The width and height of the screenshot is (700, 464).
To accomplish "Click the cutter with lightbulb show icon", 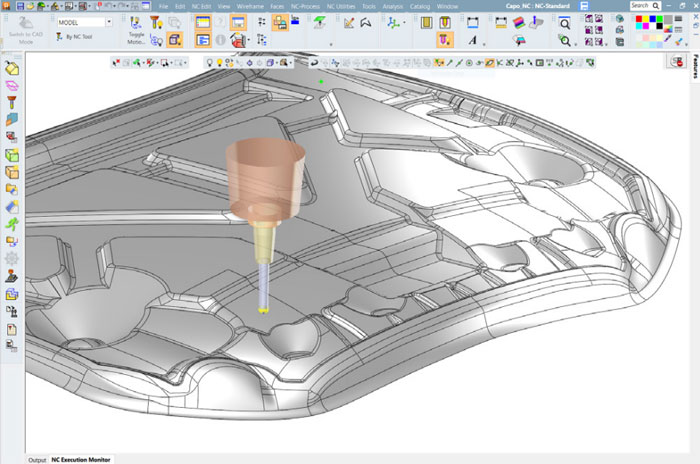I will click(156, 22).
